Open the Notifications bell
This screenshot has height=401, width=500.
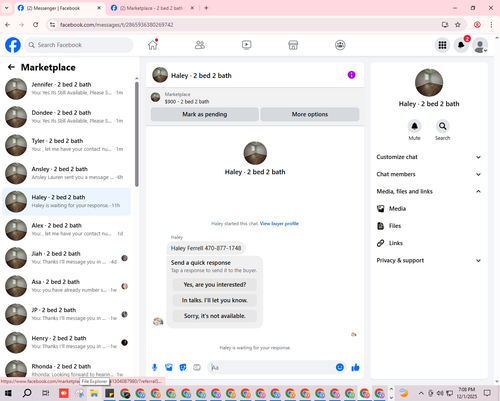(x=461, y=45)
